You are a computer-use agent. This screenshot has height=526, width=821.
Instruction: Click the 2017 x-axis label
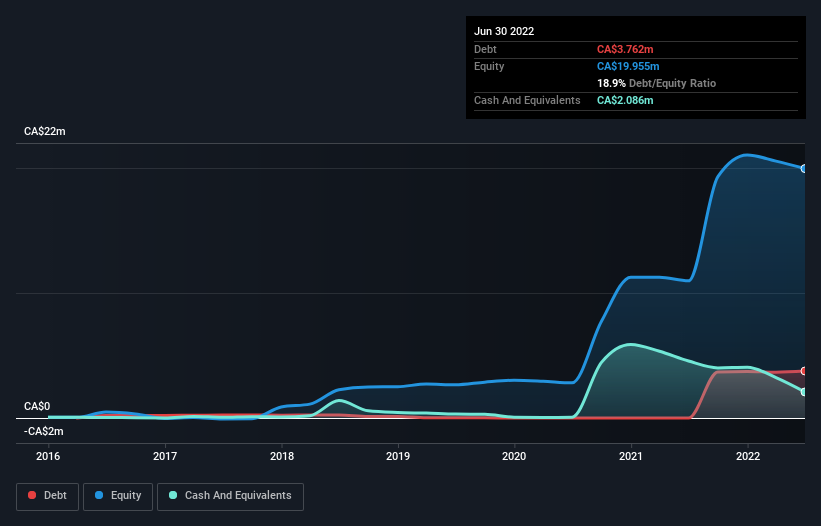tap(165, 456)
